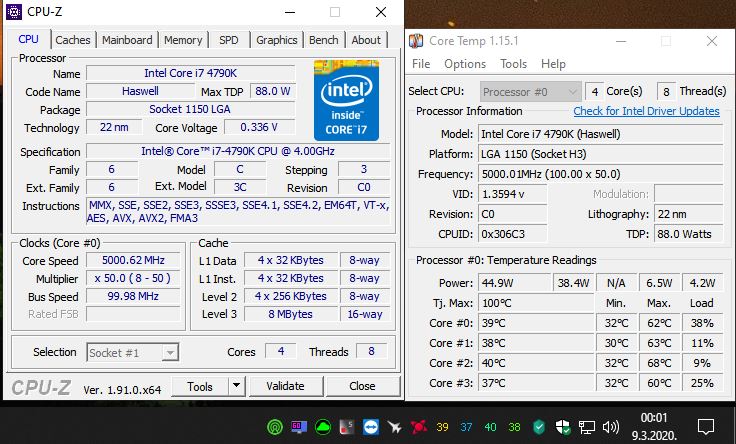This screenshot has height=444, width=736.
Task: Click the Core Temp title bar icon
Action: 417,41
